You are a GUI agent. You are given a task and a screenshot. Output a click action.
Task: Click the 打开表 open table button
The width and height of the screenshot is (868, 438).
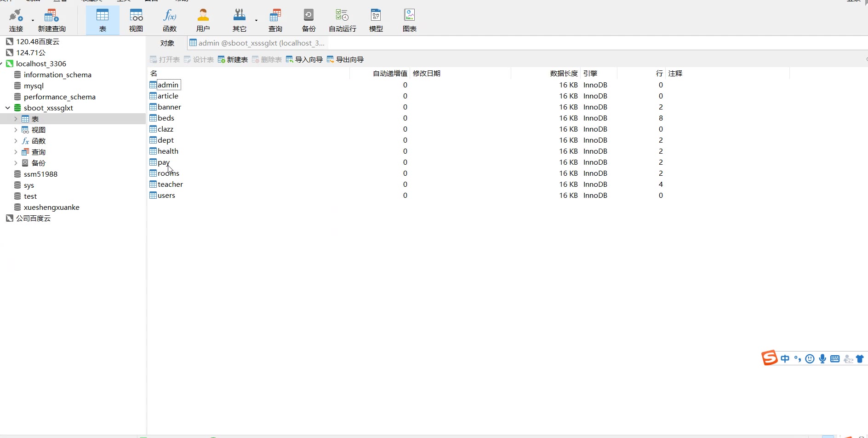click(x=165, y=59)
